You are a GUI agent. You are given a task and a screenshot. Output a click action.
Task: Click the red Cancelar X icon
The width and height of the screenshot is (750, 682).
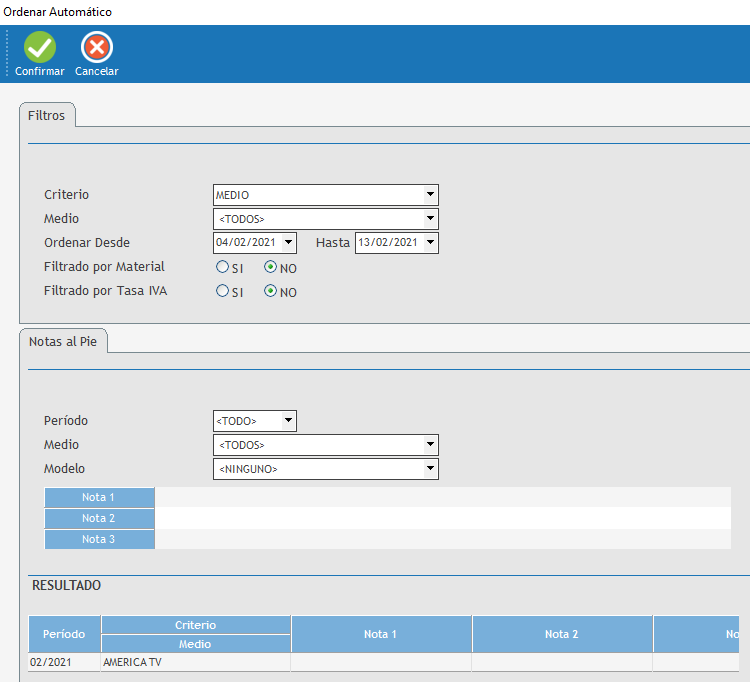click(97, 47)
